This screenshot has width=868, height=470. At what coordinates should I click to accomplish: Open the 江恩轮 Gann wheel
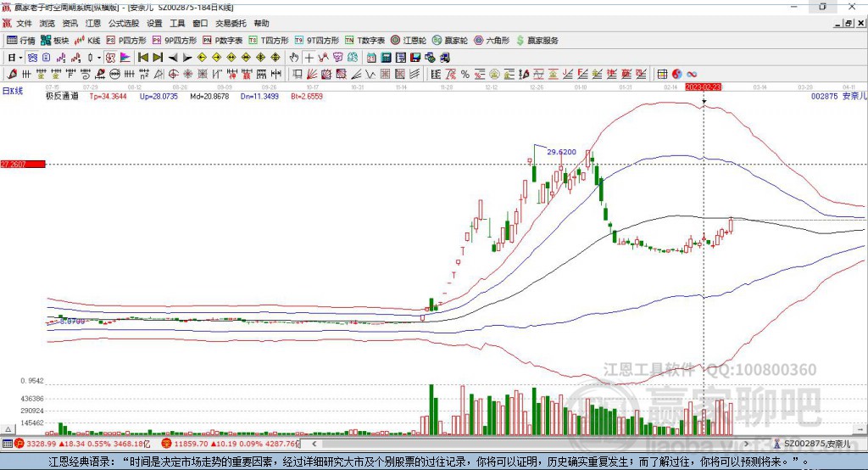coord(409,41)
